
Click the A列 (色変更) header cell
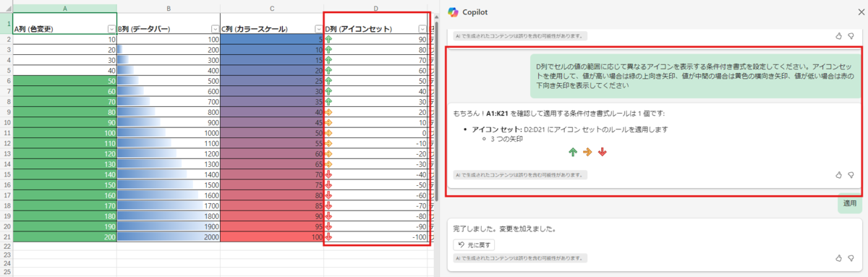coord(65,23)
